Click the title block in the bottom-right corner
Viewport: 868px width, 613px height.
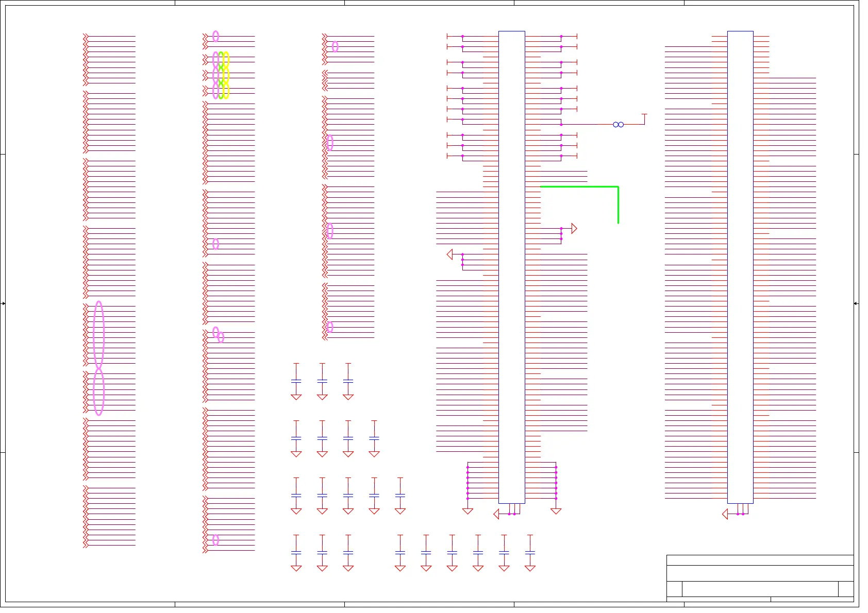[760, 578]
